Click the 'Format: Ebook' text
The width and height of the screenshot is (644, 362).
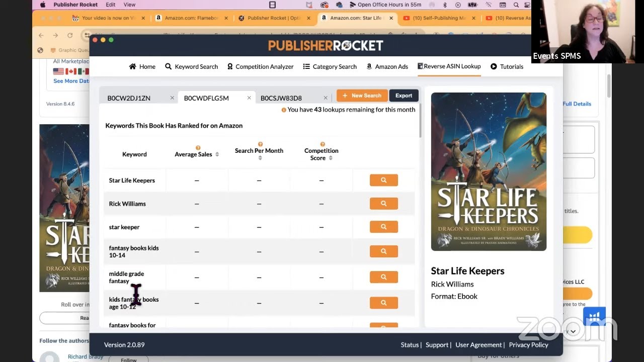(454, 296)
